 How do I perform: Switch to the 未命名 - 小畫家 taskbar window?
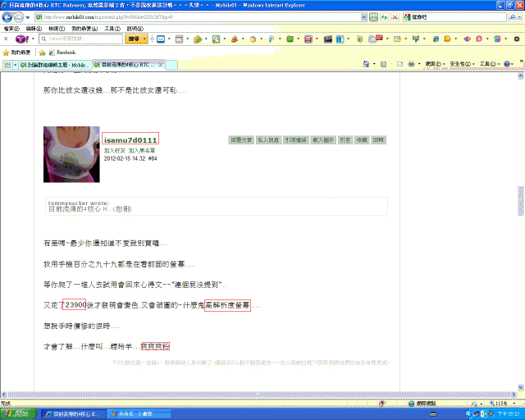click(x=139, y=414)
